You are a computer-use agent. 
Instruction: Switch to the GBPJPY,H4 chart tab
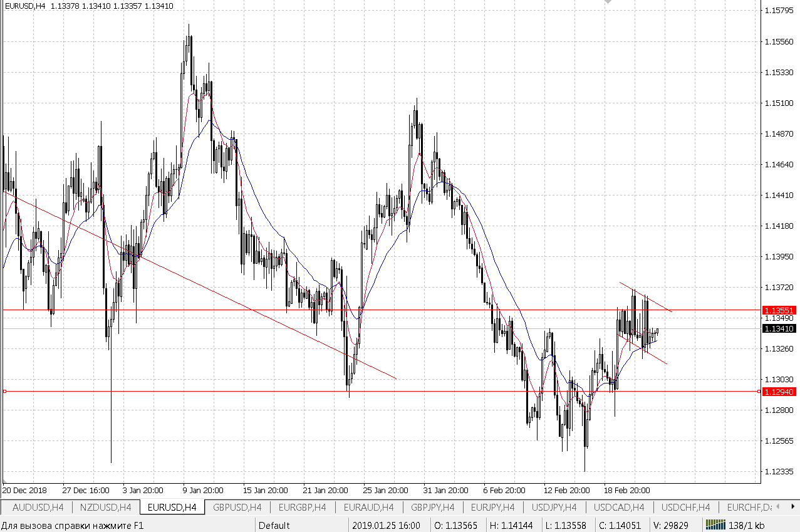click(434, 507)
